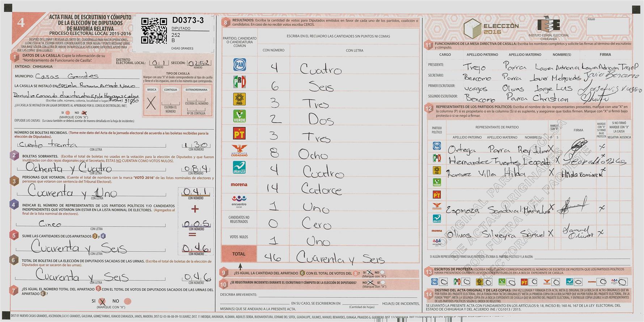Select the PT star logo in results column
Screen dimensions: 644x322
coord(239,133)
